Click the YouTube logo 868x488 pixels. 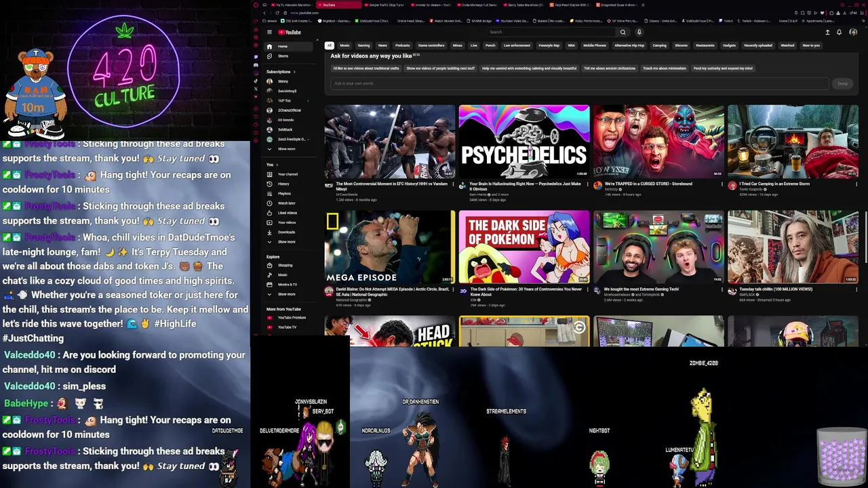(290, 32)
